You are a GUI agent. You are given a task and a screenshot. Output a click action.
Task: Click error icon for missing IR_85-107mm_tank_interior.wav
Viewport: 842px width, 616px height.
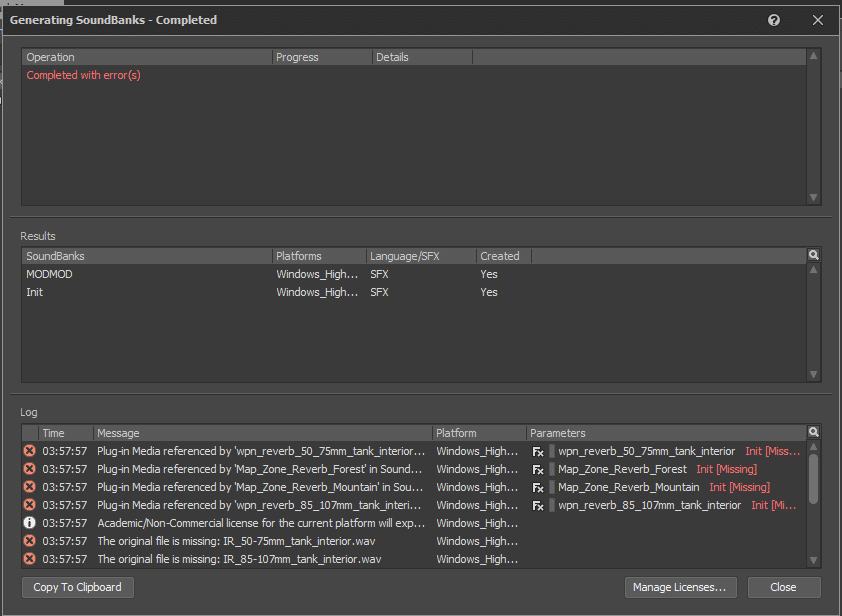[x=30, y=559]
